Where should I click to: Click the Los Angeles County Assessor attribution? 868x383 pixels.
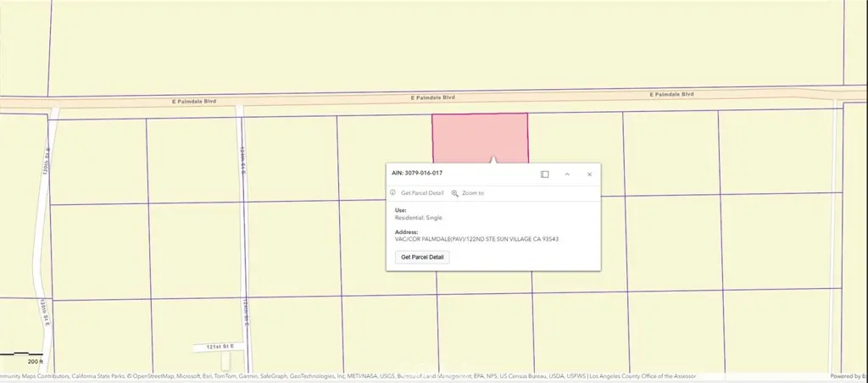643,376
